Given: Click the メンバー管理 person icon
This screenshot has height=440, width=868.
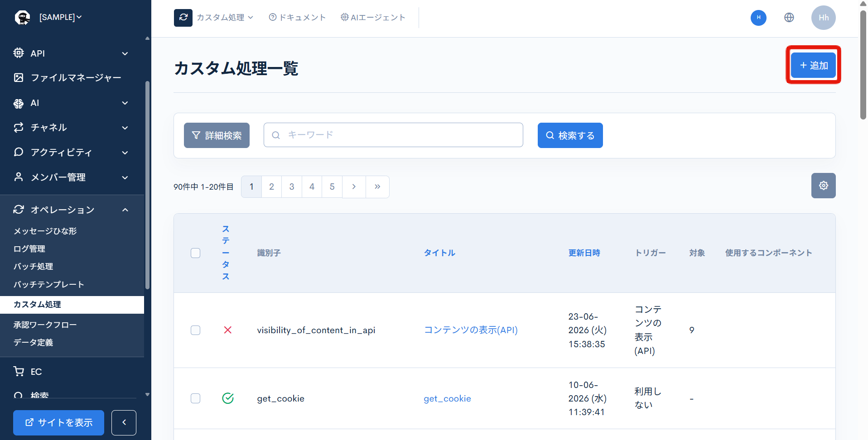Looking at the screenshot, I should click(19, 177).
